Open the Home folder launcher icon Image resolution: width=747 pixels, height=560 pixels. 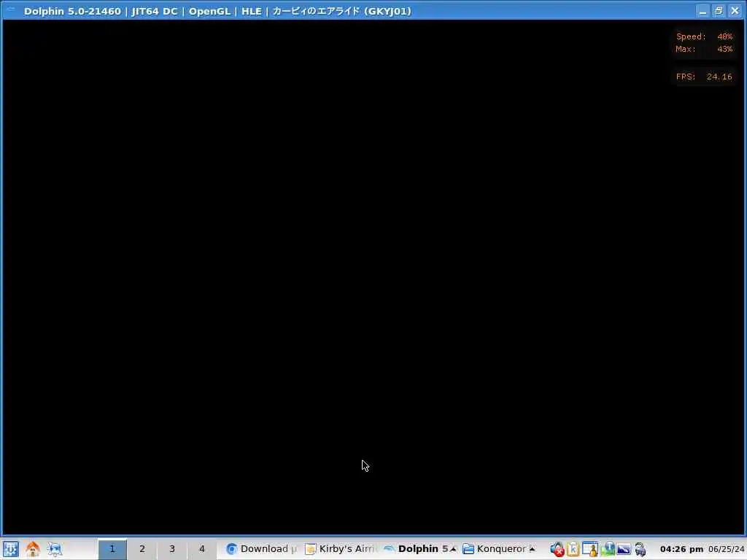pos(32,549)
